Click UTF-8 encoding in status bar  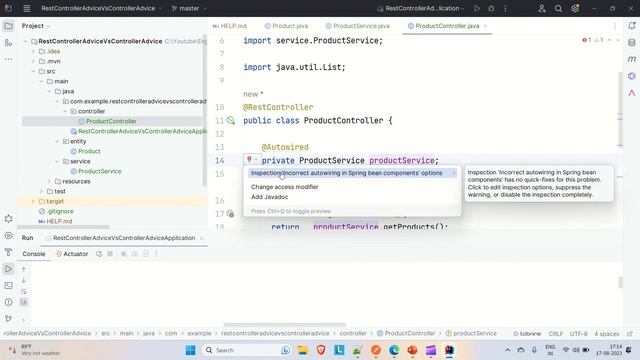click(578, 333)
